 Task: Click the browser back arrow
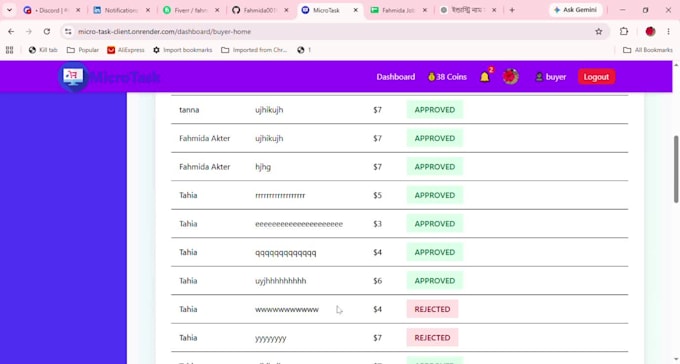tap(11, 32)
